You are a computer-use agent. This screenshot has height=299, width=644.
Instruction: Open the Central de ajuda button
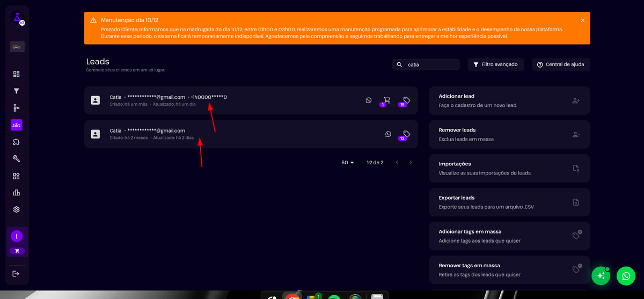pos(561,64)
